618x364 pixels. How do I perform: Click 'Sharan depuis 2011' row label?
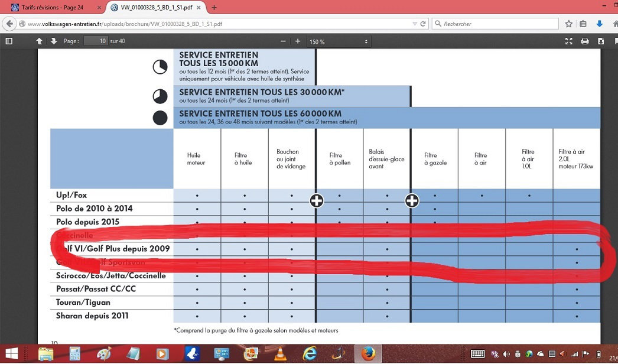click(x=92, y=316)
